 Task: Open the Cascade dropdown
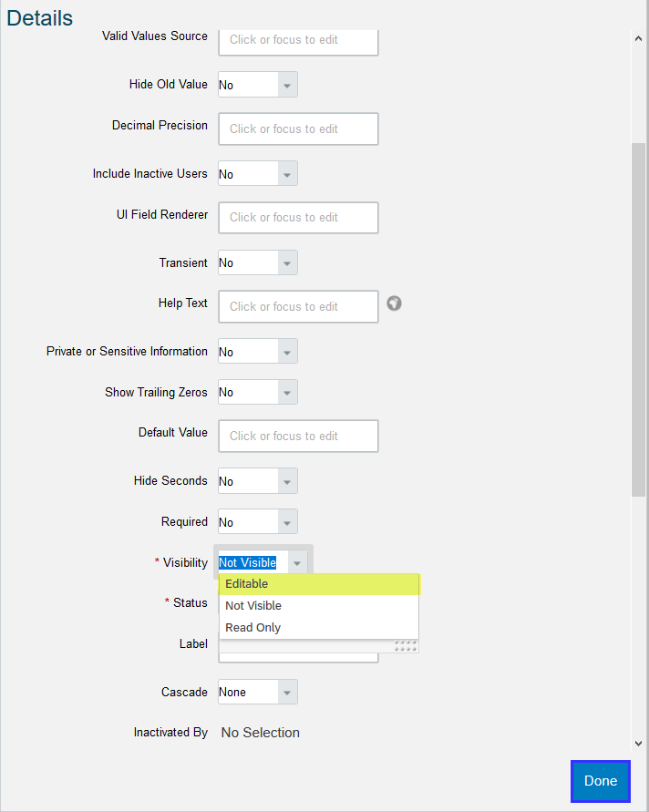click(x=287, y=692)
